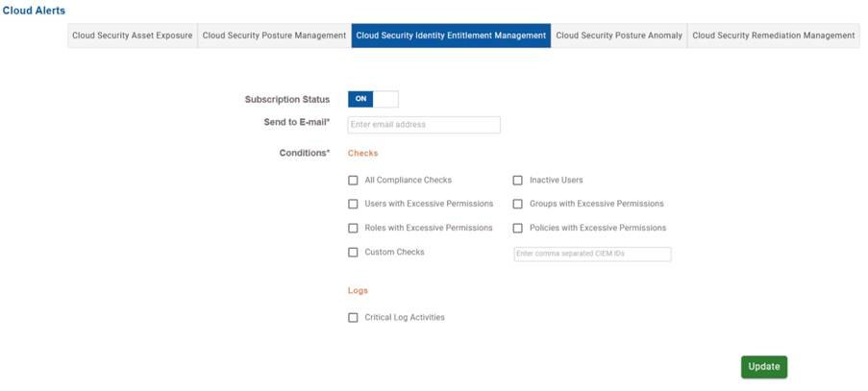This screenshot has height=391, width=868.
Task: Click the green Update button
Action: [x=764, y=367]
